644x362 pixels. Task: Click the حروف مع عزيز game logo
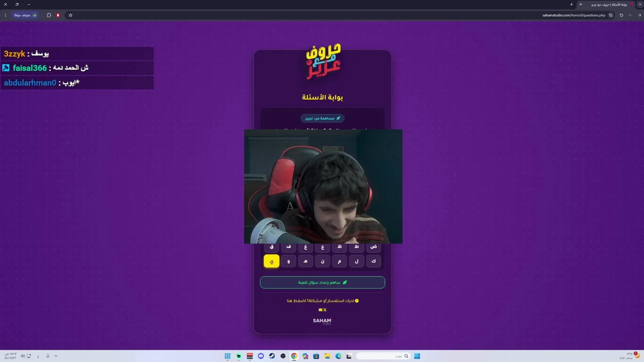323,61
